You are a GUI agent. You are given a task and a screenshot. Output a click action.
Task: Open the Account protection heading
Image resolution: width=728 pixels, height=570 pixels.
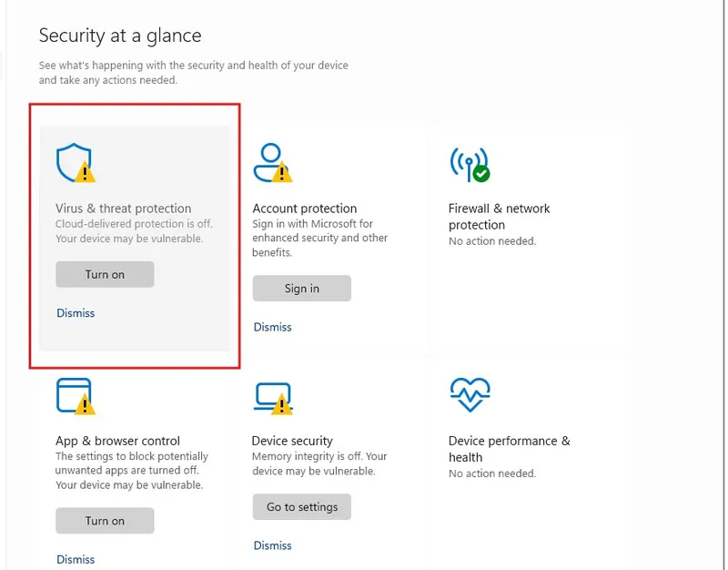(x=305, y=209)
